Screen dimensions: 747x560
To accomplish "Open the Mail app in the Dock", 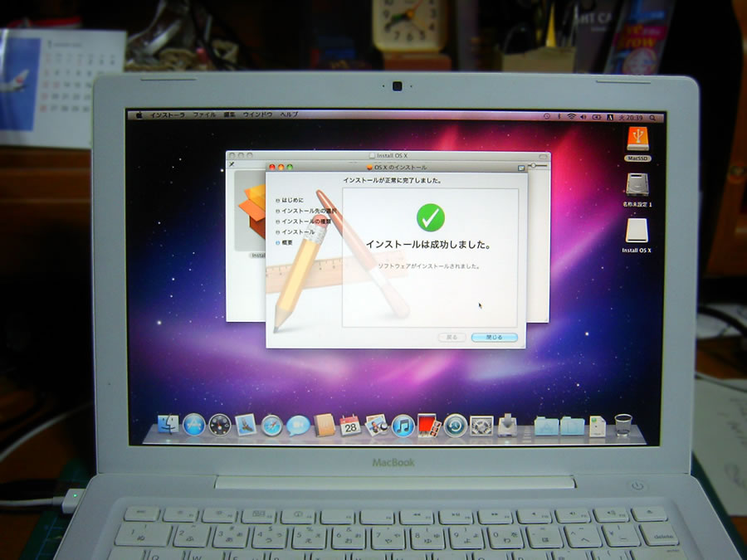I will point(246,426).
